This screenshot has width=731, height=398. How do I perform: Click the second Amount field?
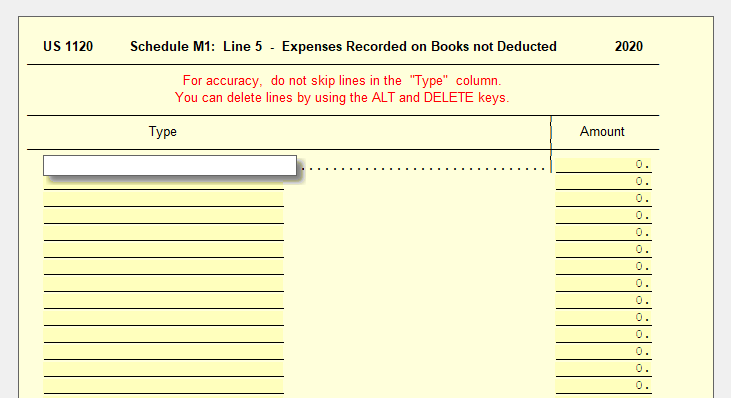coord(604,182)
